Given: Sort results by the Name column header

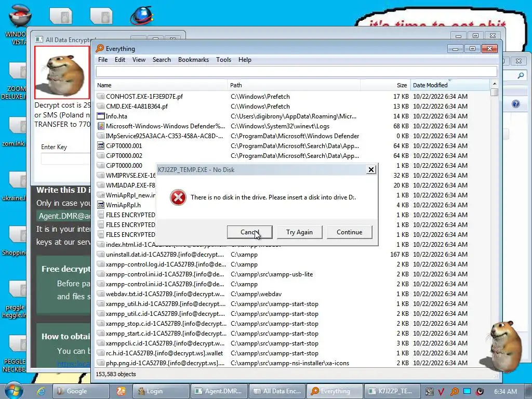Looking at the screenshot, I should coord(161,85).
